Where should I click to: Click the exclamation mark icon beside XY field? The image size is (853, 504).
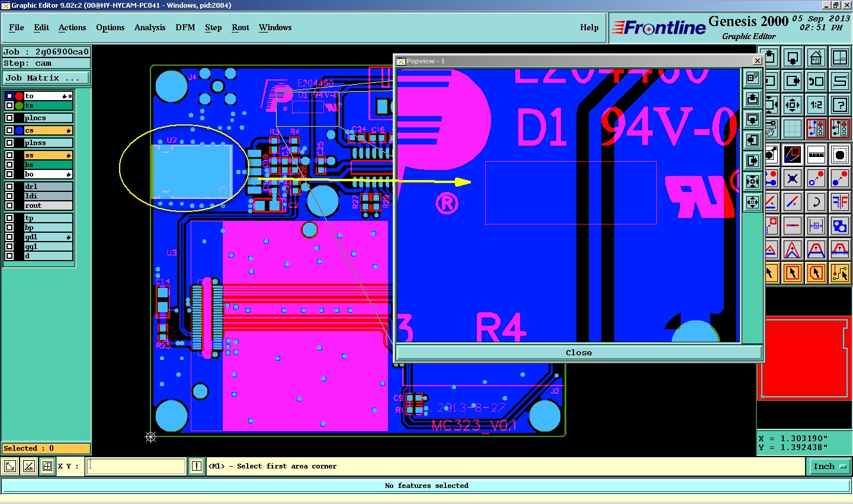(x=197, y=466)
